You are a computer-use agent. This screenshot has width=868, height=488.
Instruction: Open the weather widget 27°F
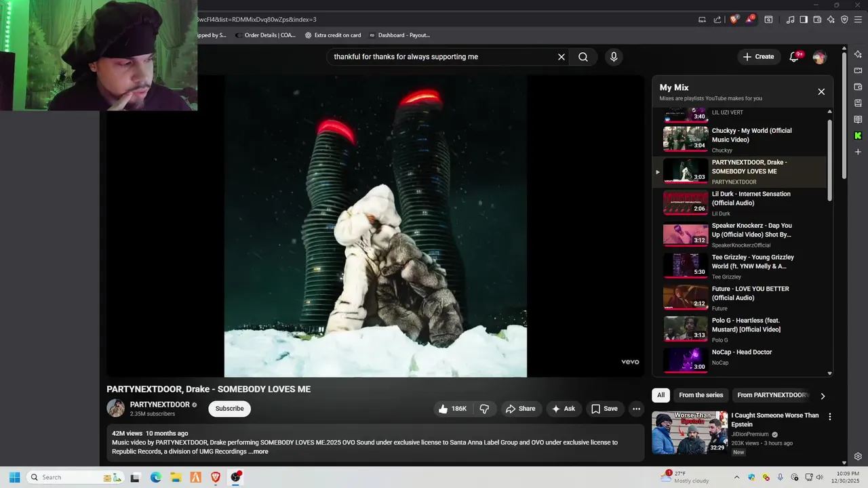pyautogui.click(x=685, y=477)
